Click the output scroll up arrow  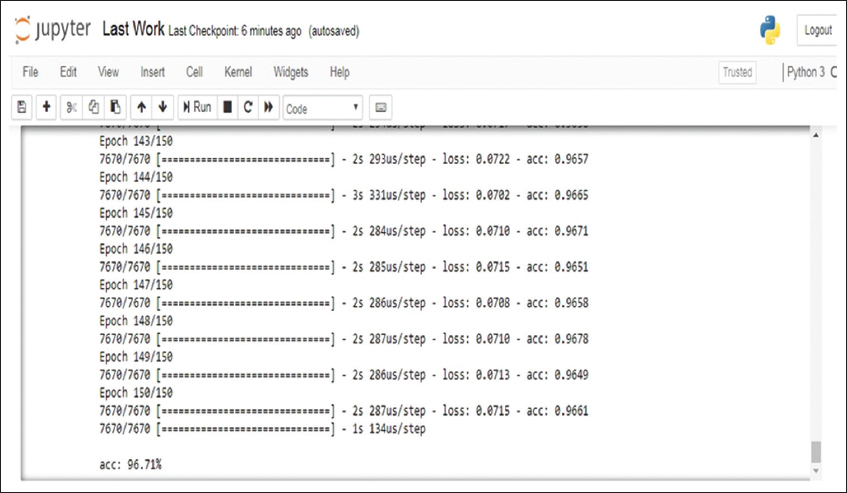pyautogui.click(x=816, y=134)
